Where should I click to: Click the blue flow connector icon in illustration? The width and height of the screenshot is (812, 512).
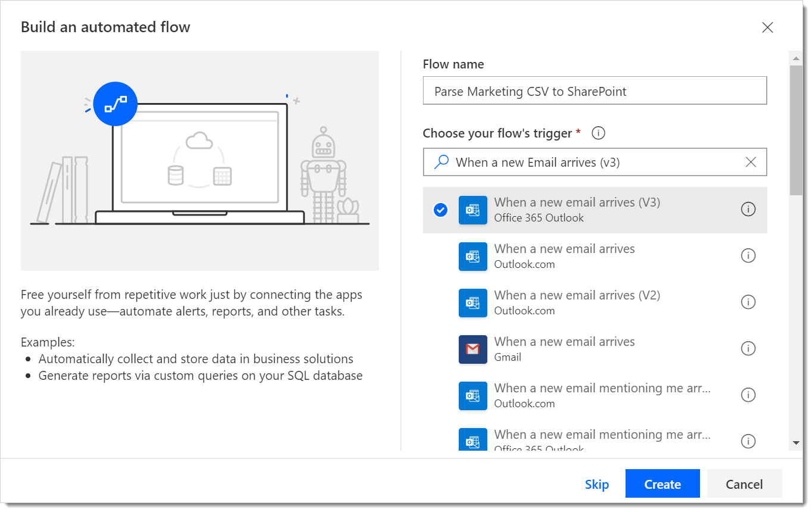(x=116, y=104)
